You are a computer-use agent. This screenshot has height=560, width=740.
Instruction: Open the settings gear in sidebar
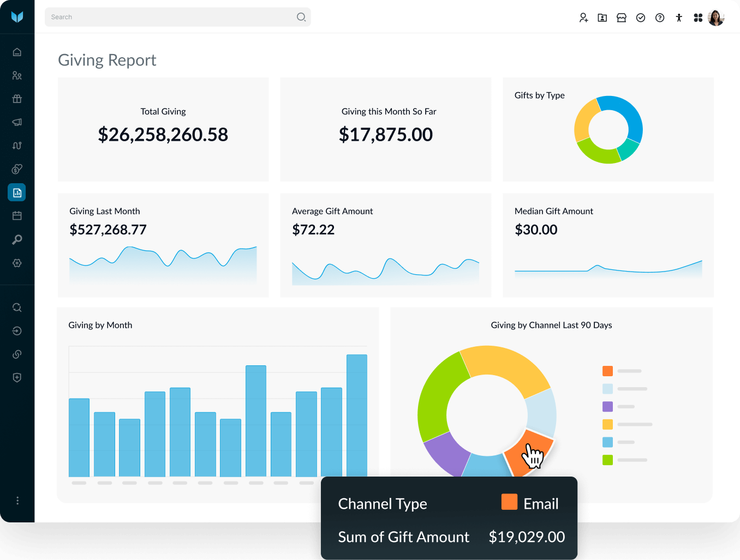pos(17,263)
